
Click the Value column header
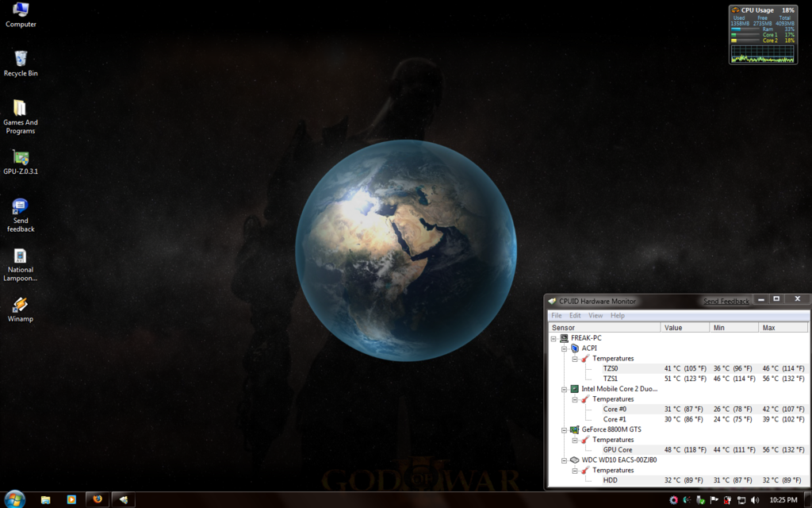pyautogui.click(x=684, y=328)
